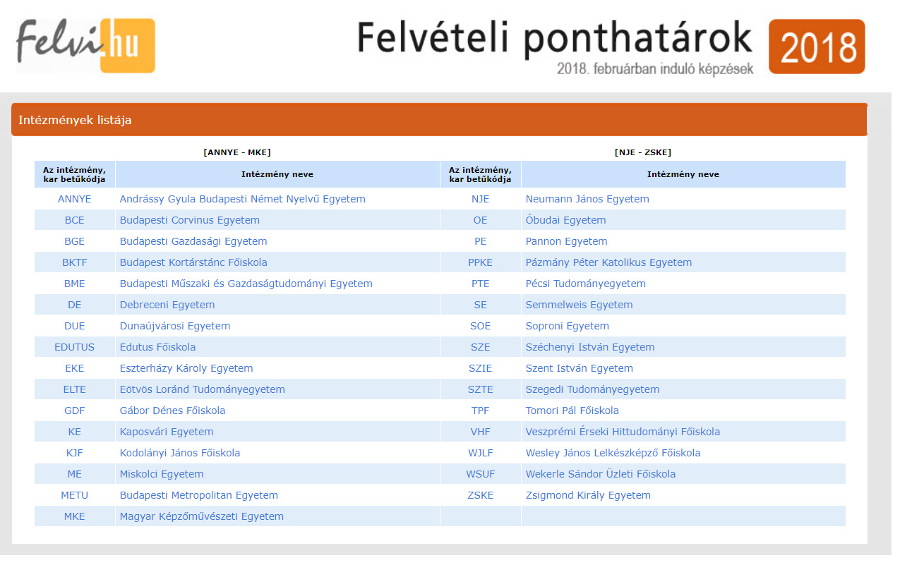Click the EDUTUS institution code
This screenshot has height=565, width=924.
click(75, 347)
